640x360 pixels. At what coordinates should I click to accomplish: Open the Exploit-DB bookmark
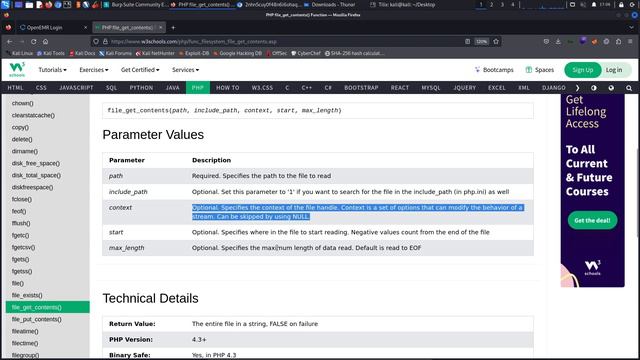194,53
